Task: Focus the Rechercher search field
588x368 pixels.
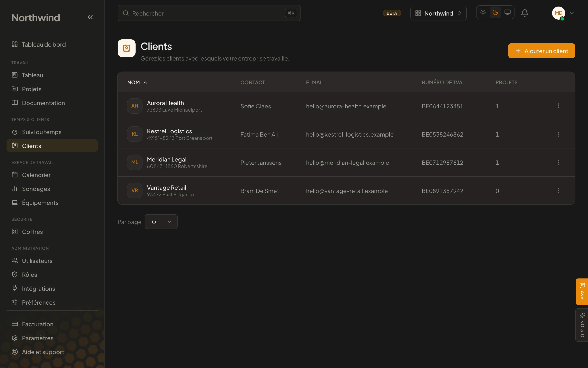Action: pyautogui.click(x=209, y=13)
